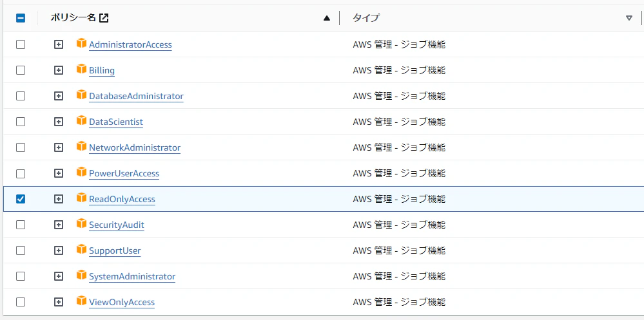This screenshot has width=644, height=320.
Task: Toggle the select-all policies checkbox in header
Action: tap(21, 18)
